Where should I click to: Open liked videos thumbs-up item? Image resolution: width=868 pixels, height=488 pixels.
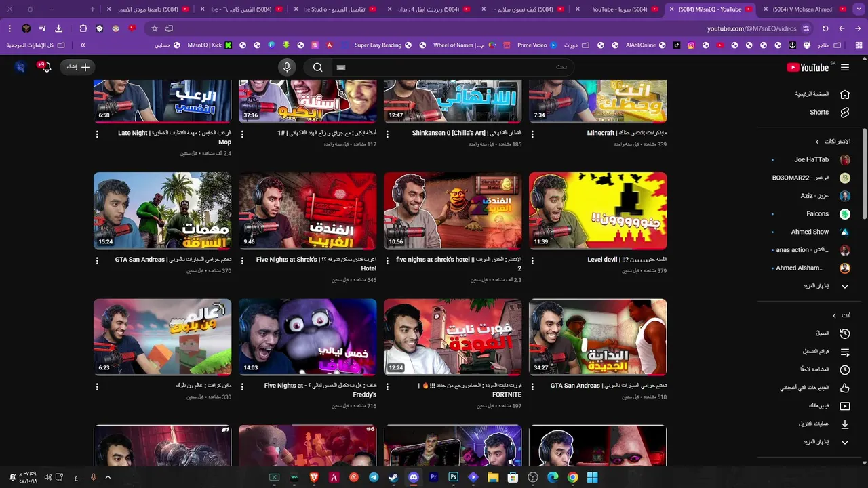point(845,388)
